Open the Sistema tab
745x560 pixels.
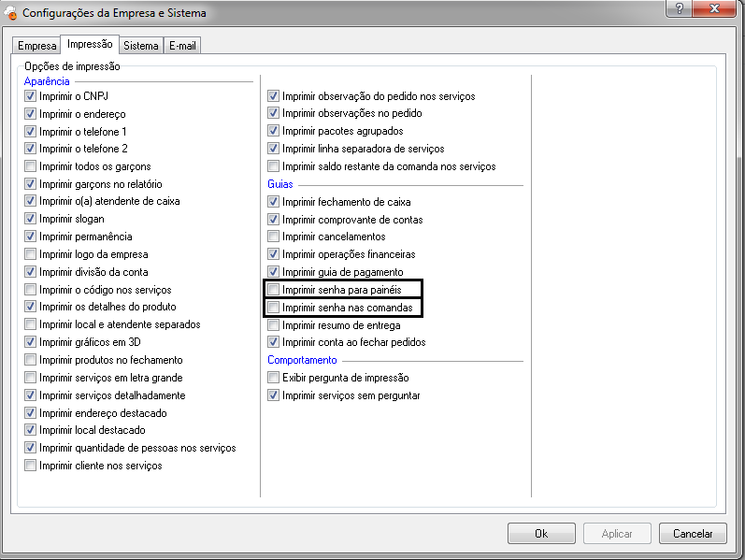point(140,46)
